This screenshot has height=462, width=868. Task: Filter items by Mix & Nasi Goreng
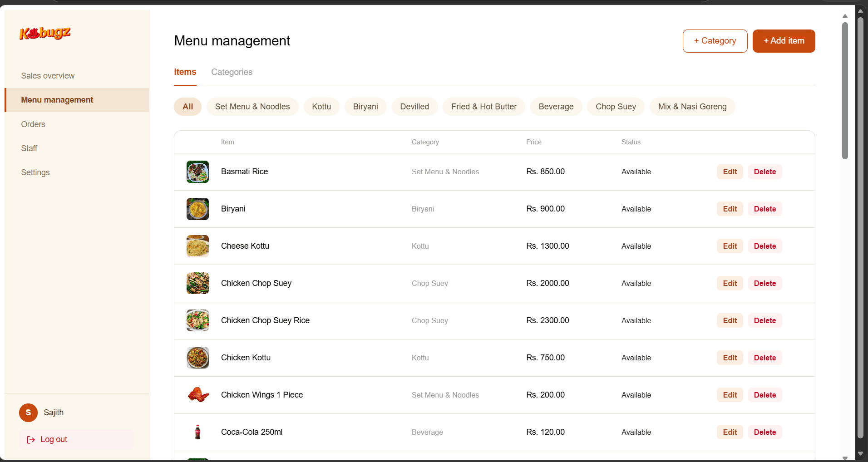coord(692,107)
